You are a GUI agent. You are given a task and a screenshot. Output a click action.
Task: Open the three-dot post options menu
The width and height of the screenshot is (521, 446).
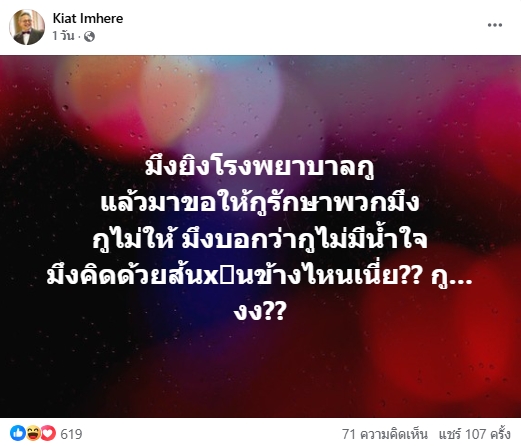point(495,25)
